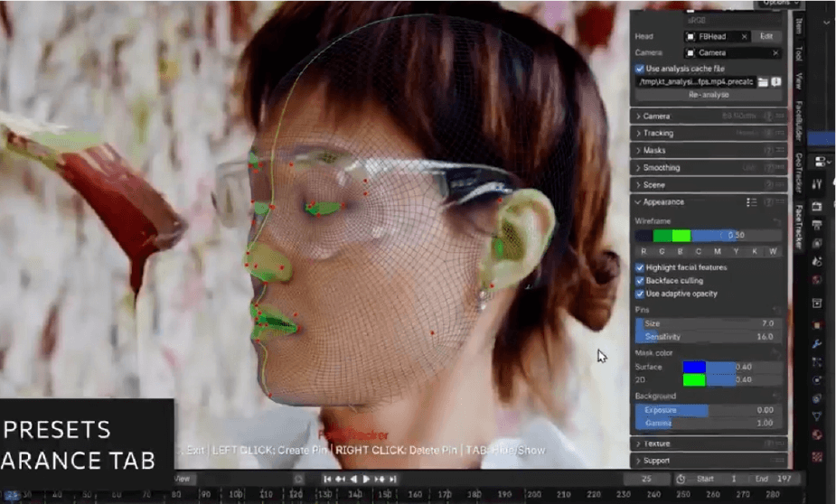Disable Use analysis cache file checkbox
The image size is (836, 504).
[x=640, y=69]
